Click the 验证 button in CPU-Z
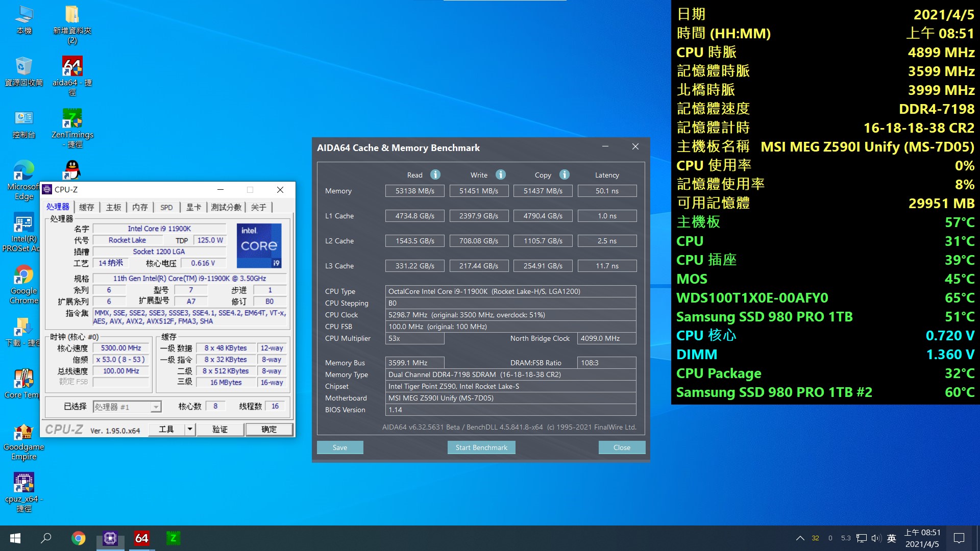 (x=220, y=429)
